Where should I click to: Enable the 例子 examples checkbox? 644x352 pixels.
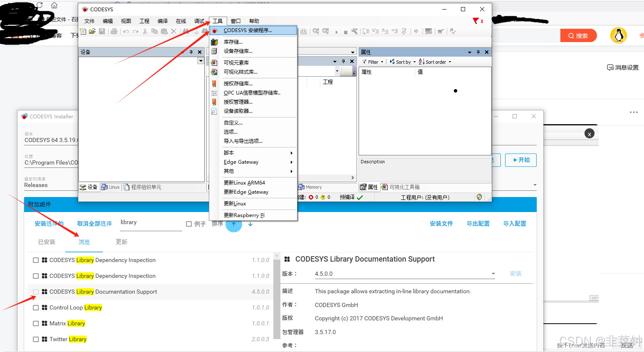tap(188, 224)
